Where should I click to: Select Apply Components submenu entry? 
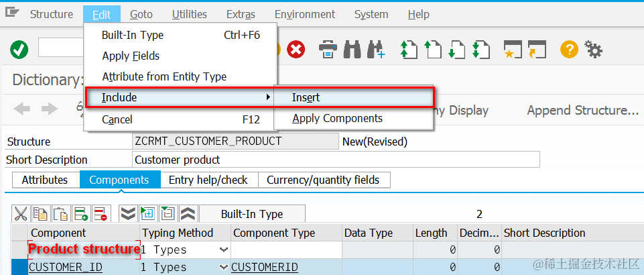coord(353,119)
